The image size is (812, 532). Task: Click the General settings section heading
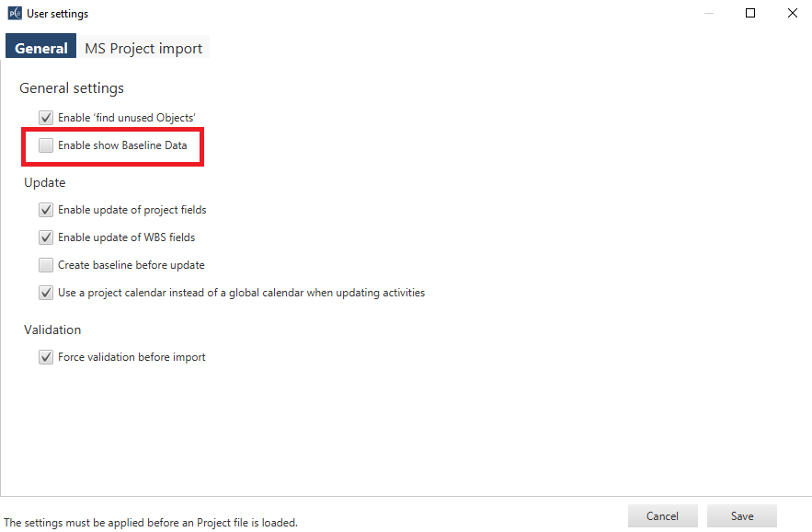tap(72, 88)
